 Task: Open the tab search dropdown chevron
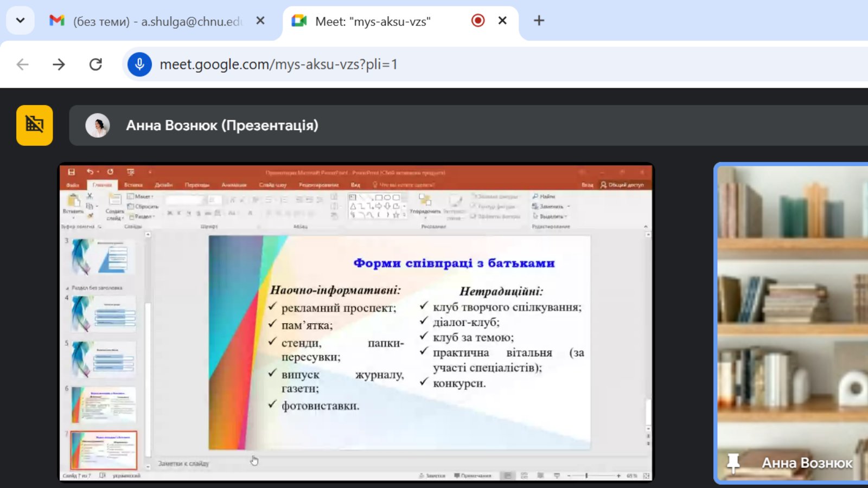[20, 21]
